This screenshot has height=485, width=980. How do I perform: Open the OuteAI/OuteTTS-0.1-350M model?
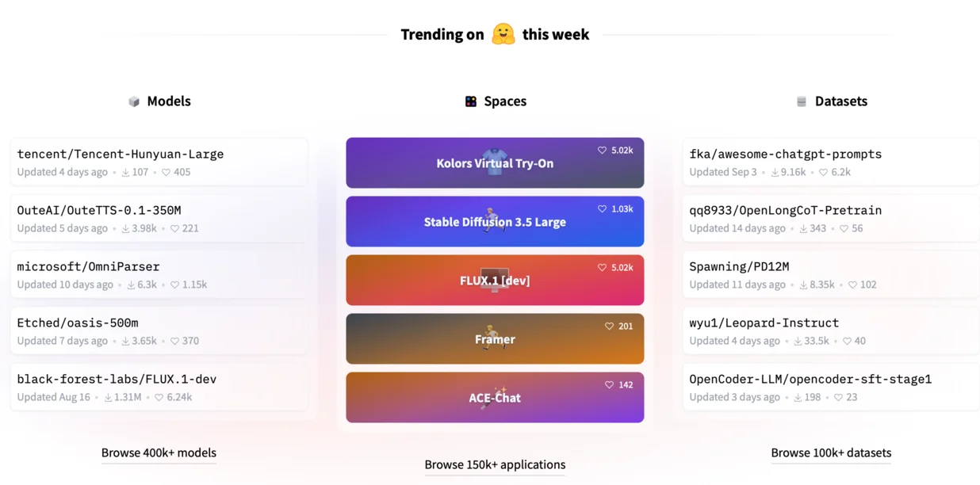pyautogui.click(x=99, y=211)
